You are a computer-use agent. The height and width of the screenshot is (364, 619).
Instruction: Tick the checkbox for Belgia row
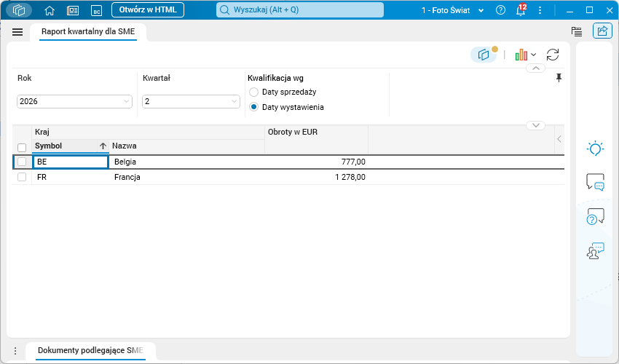tap(22, 162)
